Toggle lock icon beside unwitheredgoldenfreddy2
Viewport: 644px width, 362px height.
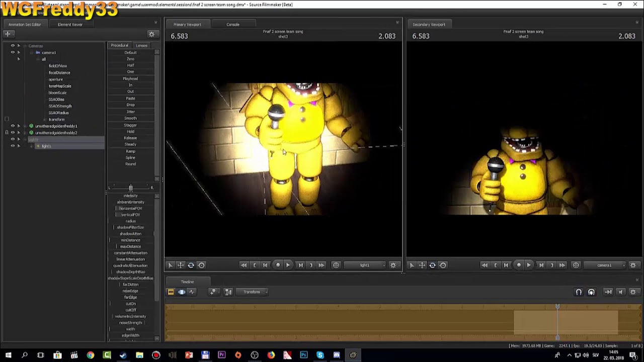7,133
